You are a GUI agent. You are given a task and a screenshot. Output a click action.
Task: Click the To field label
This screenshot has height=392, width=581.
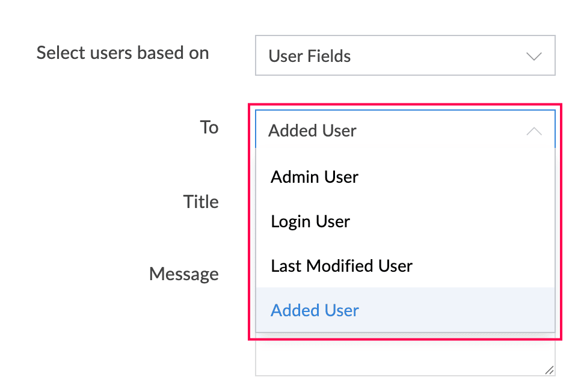[x=209, y=127]
